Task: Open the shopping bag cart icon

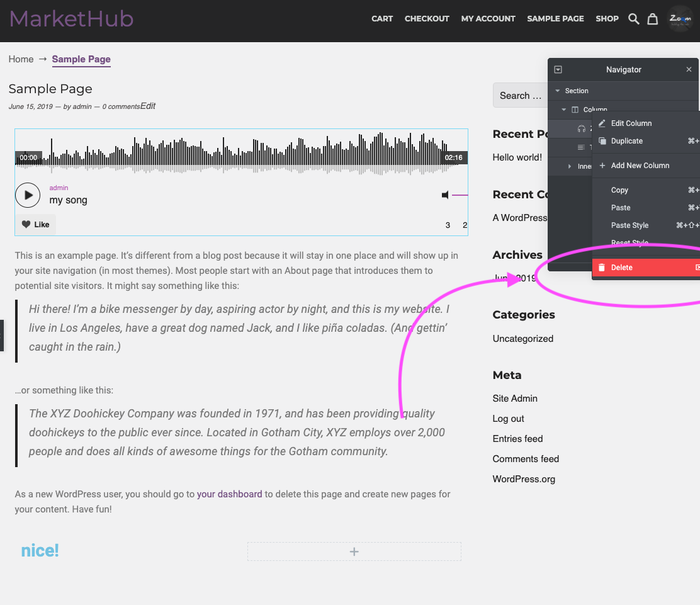Action: [653, 19]
